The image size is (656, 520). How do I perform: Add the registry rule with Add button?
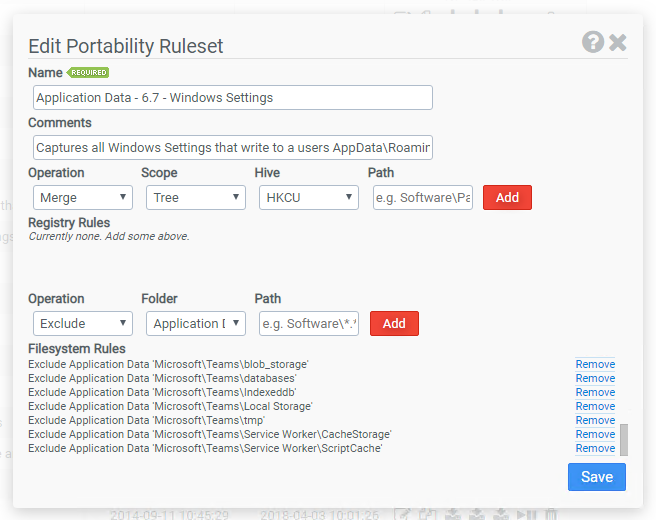[507, 197]
